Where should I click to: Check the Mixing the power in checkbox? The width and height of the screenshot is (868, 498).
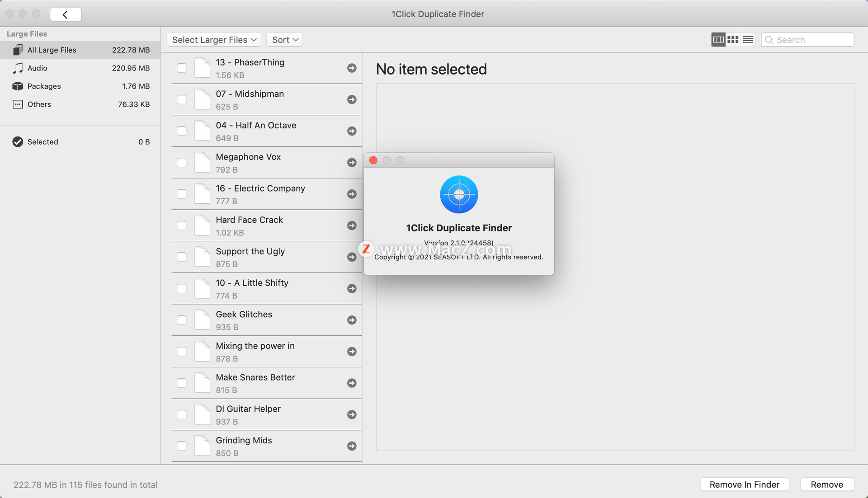[182, 352]
